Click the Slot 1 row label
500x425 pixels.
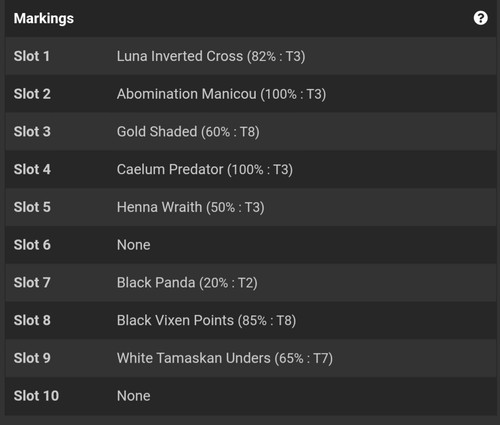coord(32,56)
